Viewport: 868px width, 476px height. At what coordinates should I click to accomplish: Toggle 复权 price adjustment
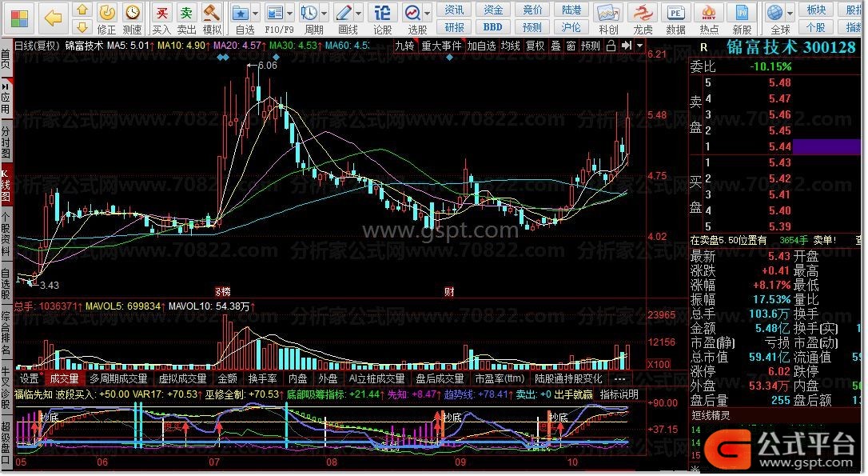click(535, 46)
